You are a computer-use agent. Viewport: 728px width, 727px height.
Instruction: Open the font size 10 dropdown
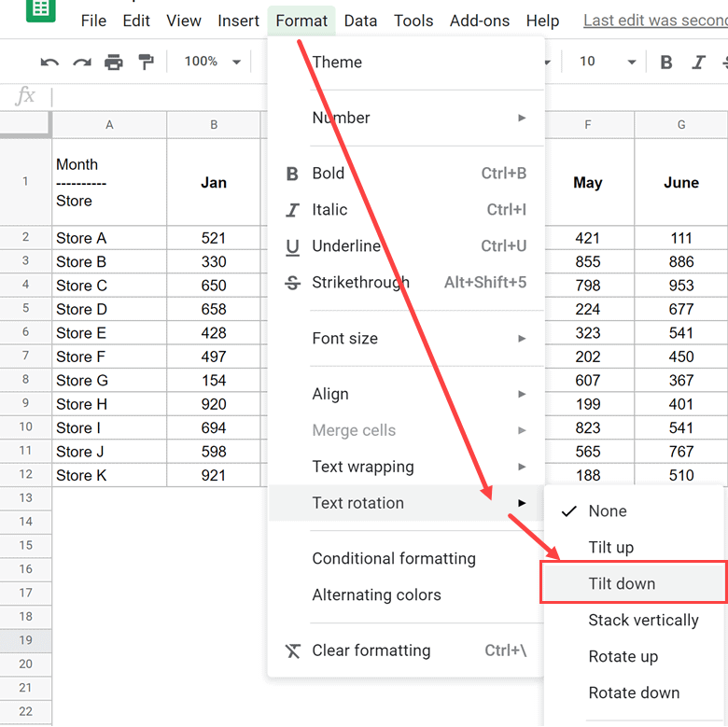click(x=608, y=62)
